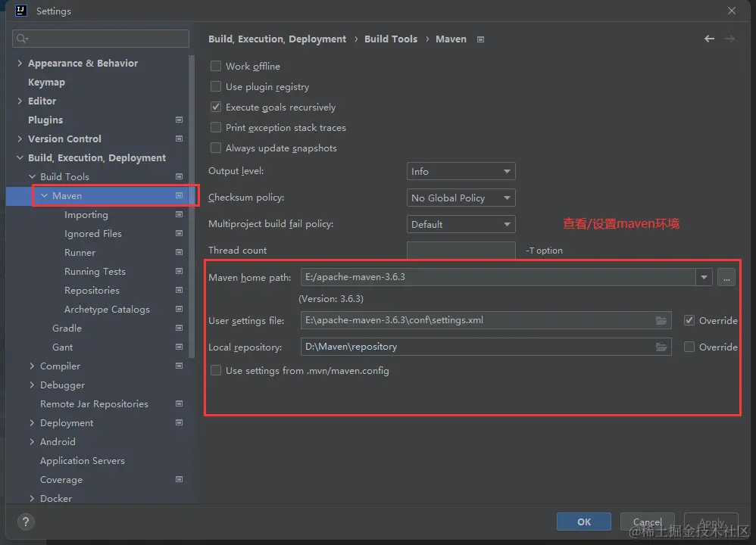Click the project icon next to Compiler

point(179,366)
